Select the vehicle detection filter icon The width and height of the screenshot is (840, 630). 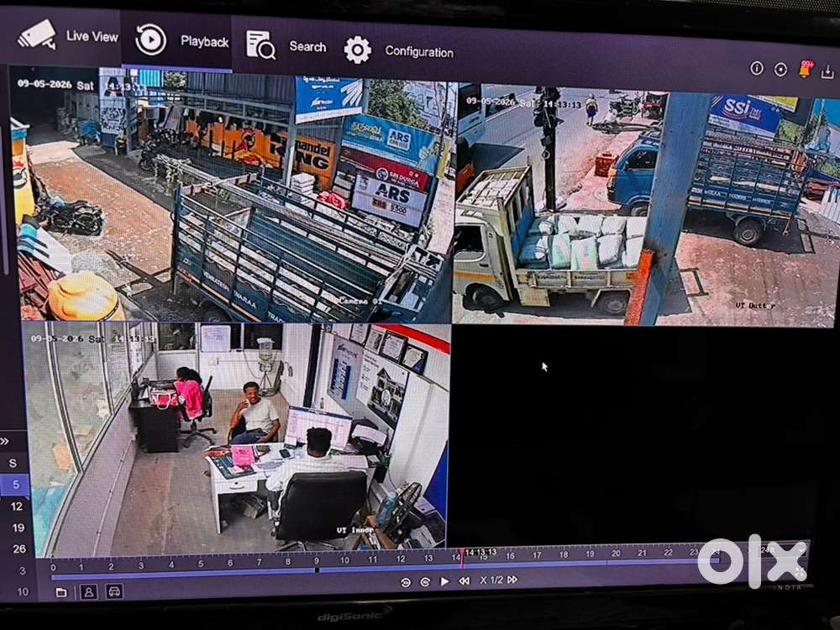click(x=114, y=591)
